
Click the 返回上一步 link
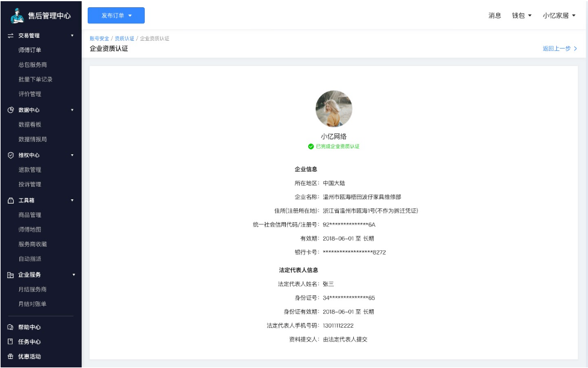click(x=557, y=49)
